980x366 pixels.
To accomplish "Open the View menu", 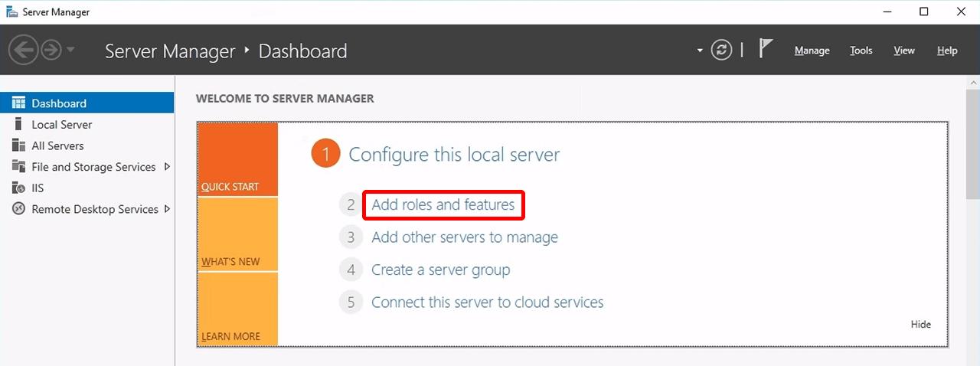I will tap(904, 51).
